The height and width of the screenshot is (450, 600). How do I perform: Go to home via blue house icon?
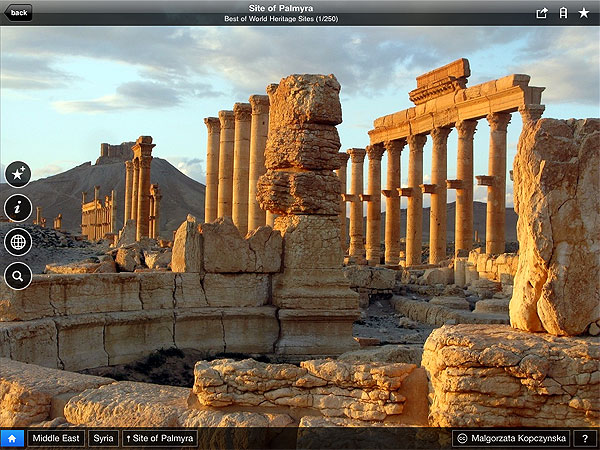(12, 438)
